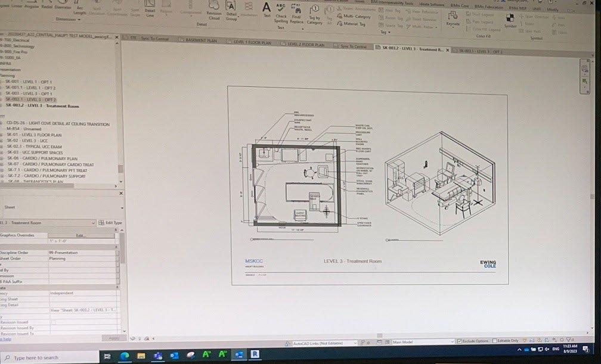Open Find/Replace text tool

coord(296,14)
